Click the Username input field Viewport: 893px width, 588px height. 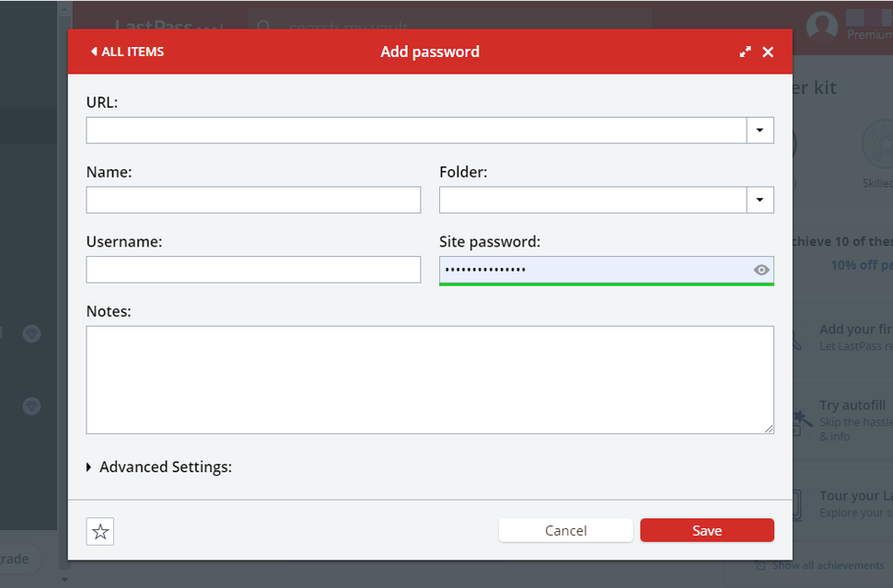[253, 270]
